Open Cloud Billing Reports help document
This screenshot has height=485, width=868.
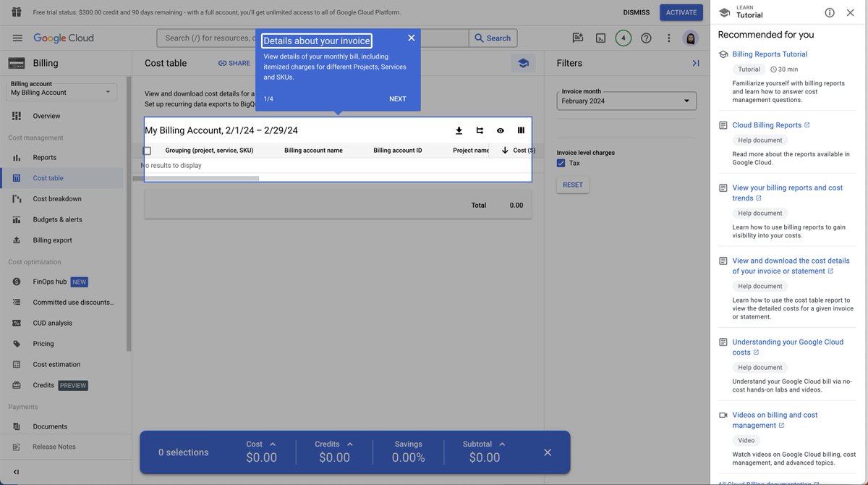[771, 125]
